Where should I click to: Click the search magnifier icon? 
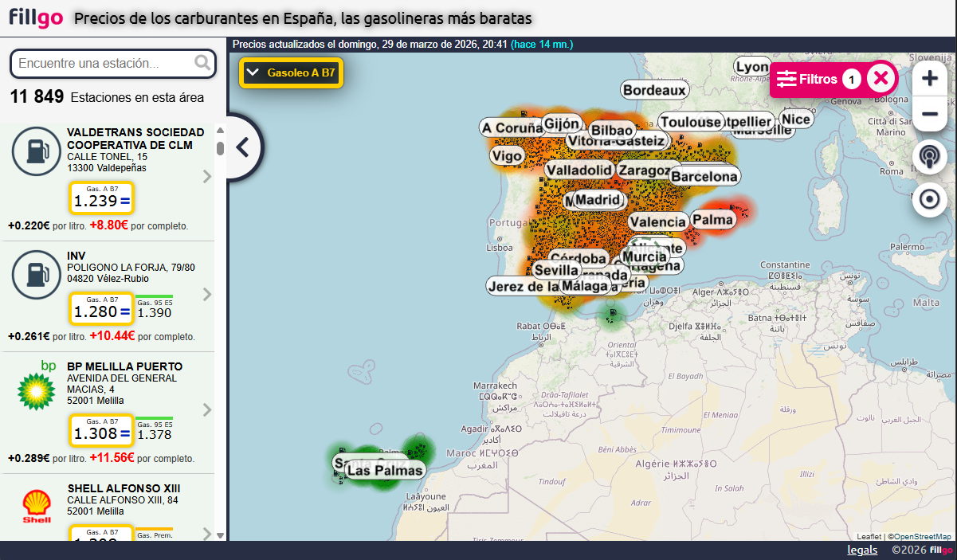[203, 62]
